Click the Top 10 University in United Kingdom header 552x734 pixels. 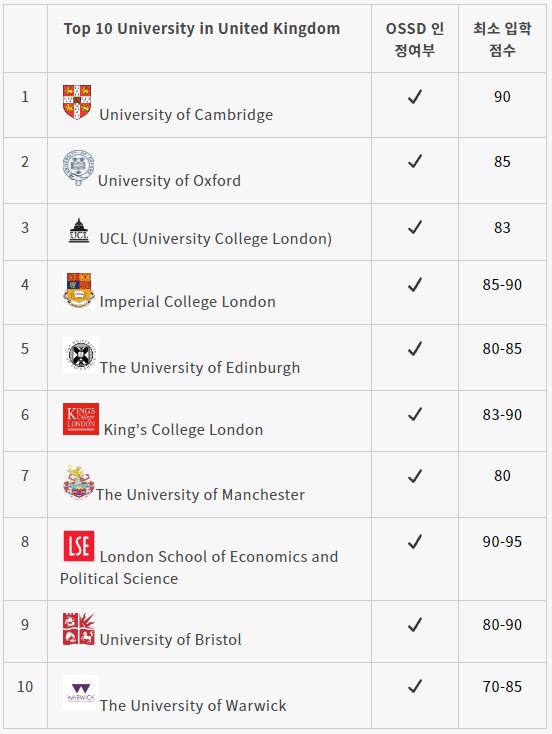202,29
